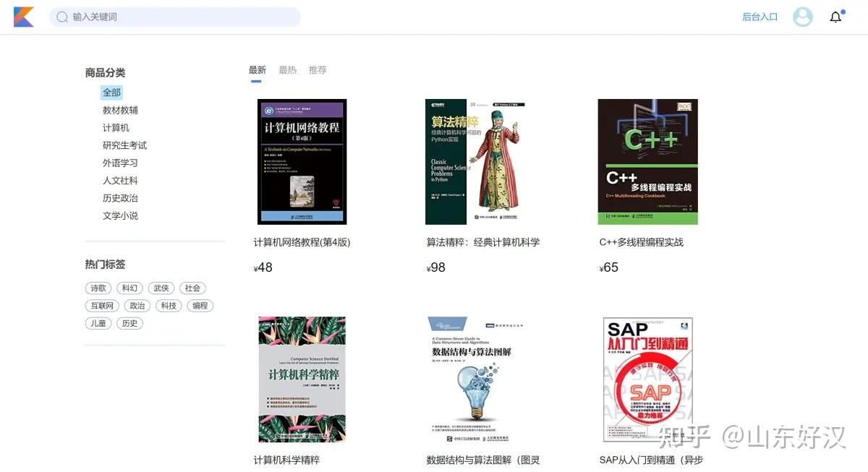Select the 外语学习 category
The height and width of the screenshot is (472, 868).
(120, 162)
